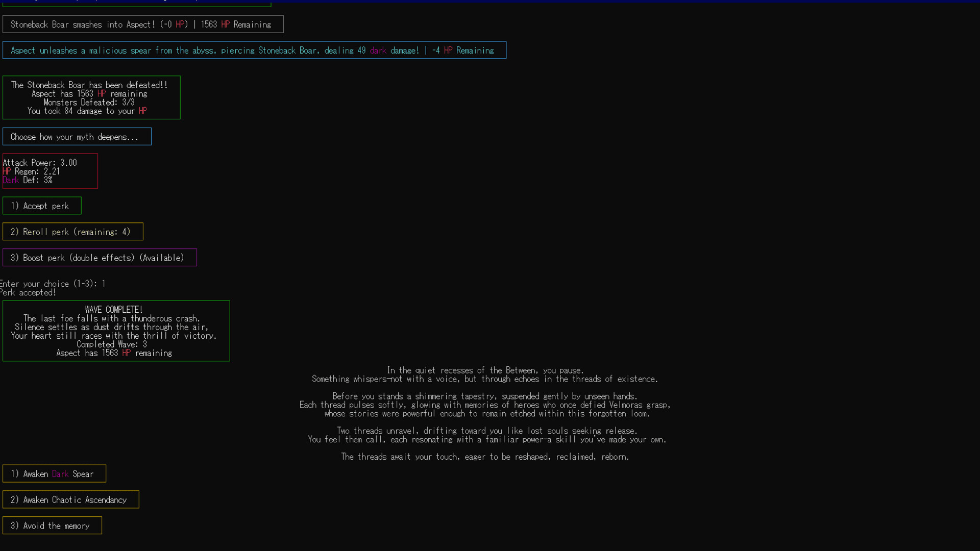Click the Stoneback Boar defeated summary box
This screenshot has width=980, height=551.
(x=91, y=97)
